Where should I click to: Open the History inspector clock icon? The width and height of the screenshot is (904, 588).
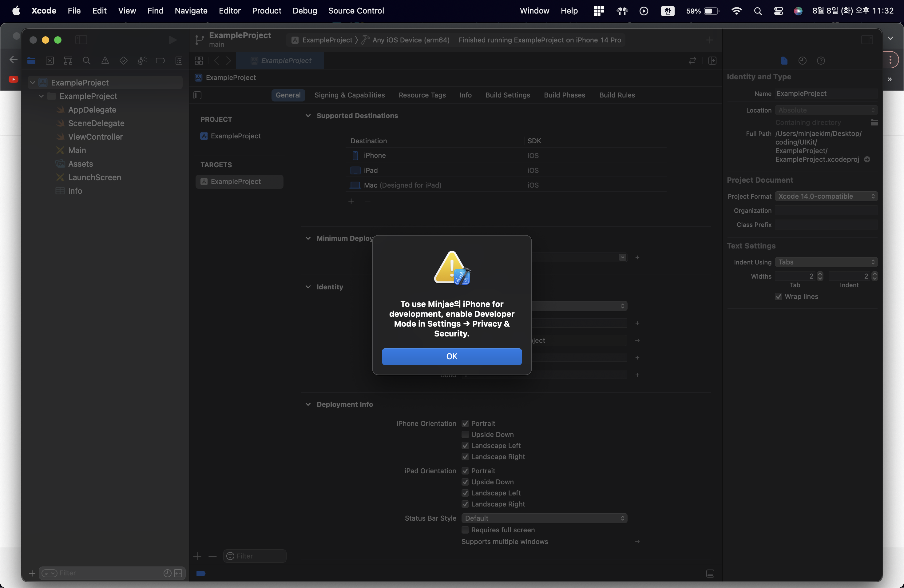(x=802, y=61)
